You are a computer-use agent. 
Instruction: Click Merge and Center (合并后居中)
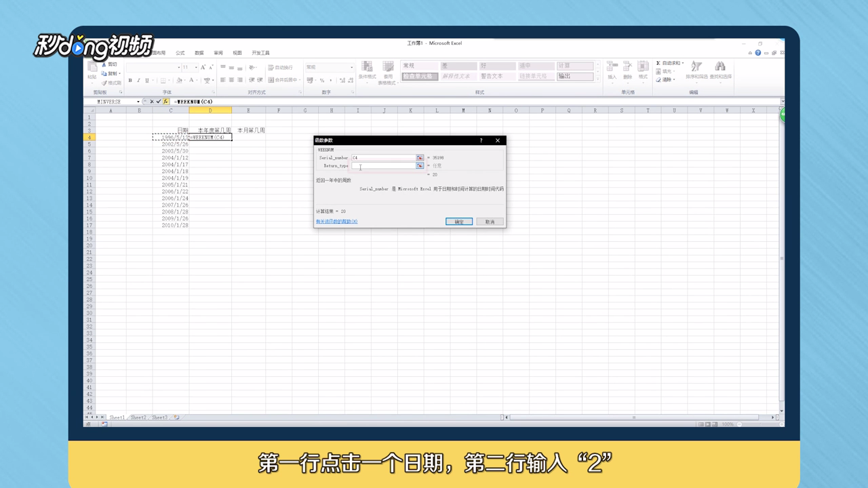coord(283,80)
